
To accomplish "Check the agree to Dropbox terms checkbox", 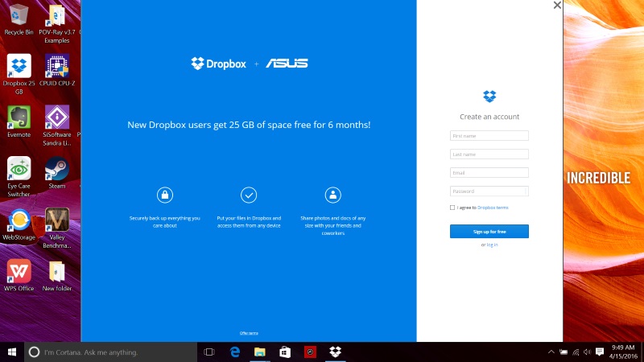I will click(452, 208).
